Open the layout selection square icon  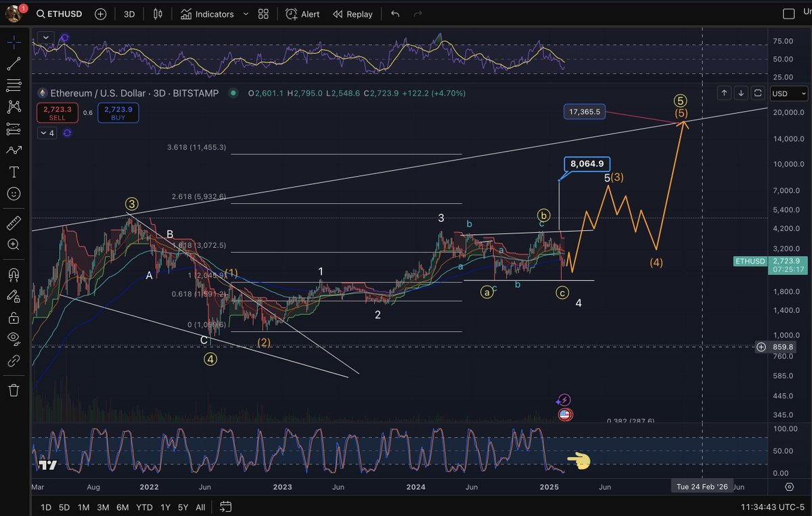coord(788,14)
